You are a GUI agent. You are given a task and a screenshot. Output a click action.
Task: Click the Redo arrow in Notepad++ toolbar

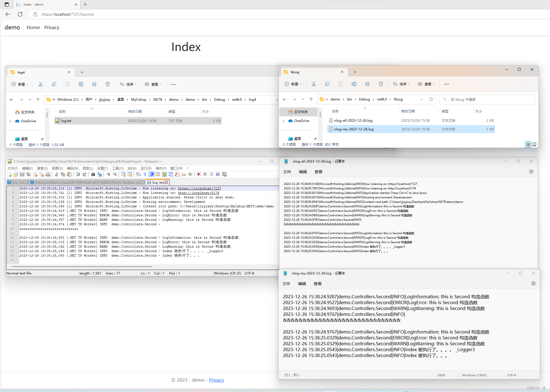point(85,174)
